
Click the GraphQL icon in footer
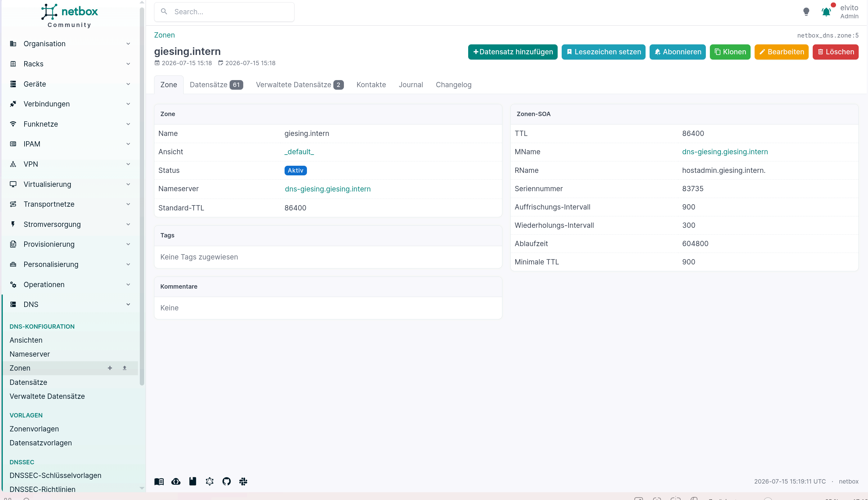pos(210,481)
